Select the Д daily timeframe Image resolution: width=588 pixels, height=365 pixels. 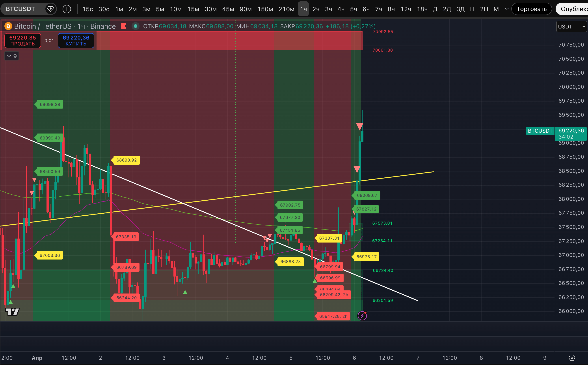pyautogui.click(x=435, y=9)
